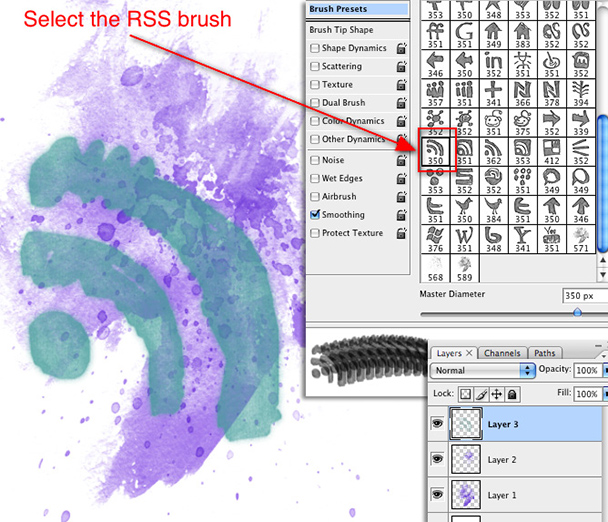Viewport: 608px width, 522px height.
Task: Check the Noise option
Action: 315,160
